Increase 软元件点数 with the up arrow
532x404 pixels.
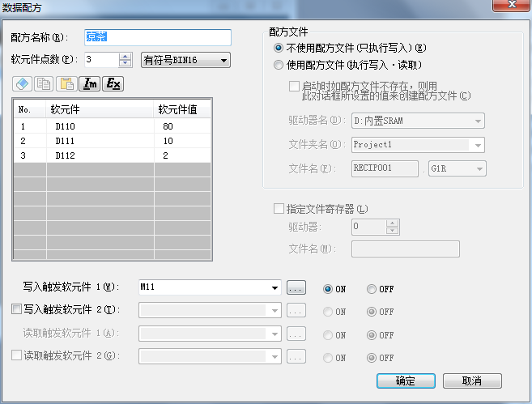point(125,56)
